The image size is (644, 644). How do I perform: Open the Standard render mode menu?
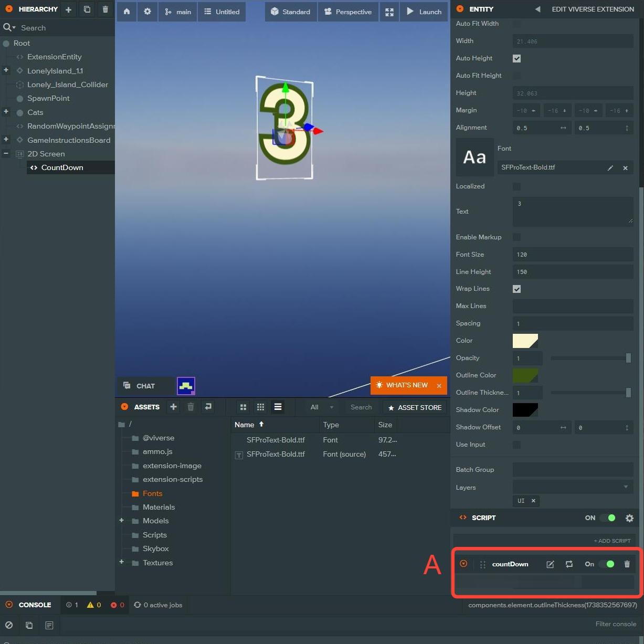tap(291, 12)
